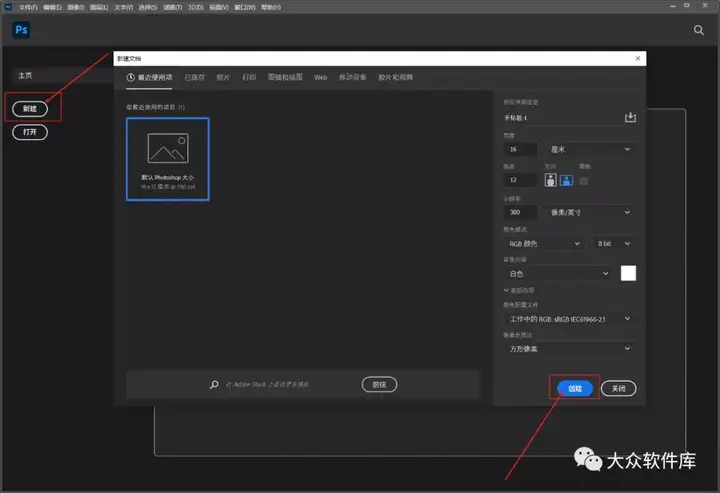Switch to the 图稿和插图 tab
This screenshot has height=493, width=720.
pyautogui.click(x=285, y=77)
